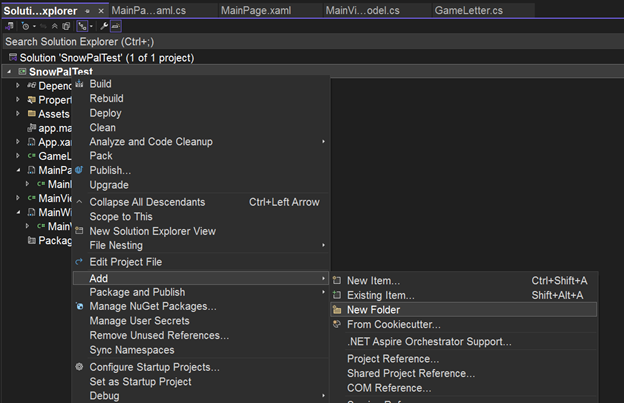624x403 pixels.
Task: Open the MainVi...odel.cs tab
Action: coord(377,10)
